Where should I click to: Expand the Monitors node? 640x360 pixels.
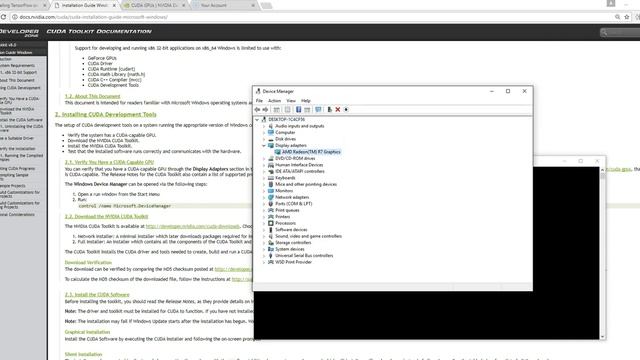click(x=264, y=191)
